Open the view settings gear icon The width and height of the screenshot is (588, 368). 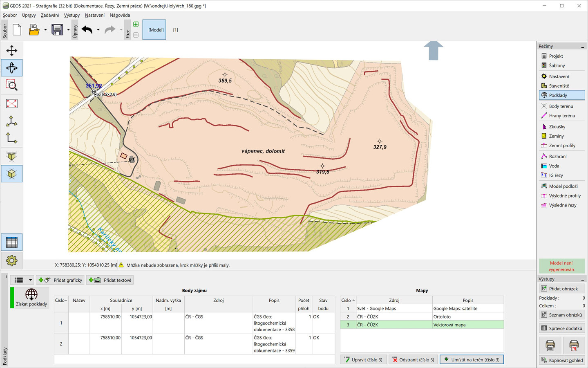[x=11, y=260]
